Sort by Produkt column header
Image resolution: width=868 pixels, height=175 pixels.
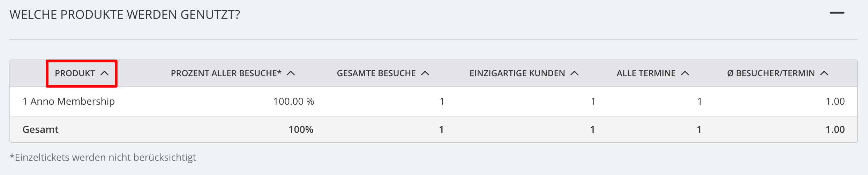pyautogui.click(x=75, y=73)
